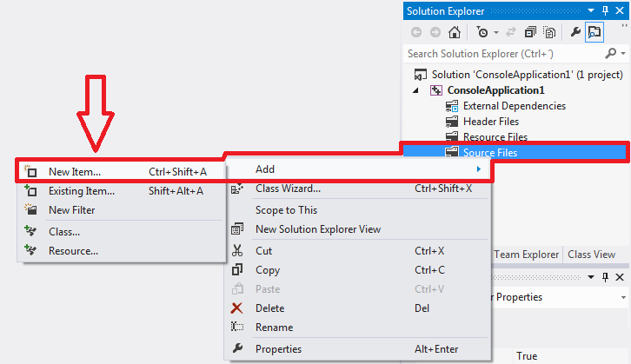Screen dimensions: 631x364
Task: Open Solution Explorer window position dropdown
Action: [x=591, y=10]
